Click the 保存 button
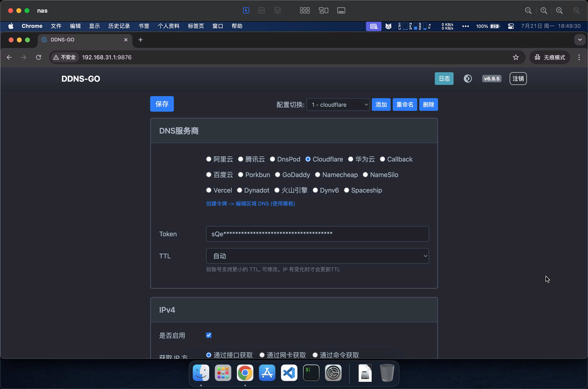The height and width of the screenshot is (389, 588). point(162,104)
